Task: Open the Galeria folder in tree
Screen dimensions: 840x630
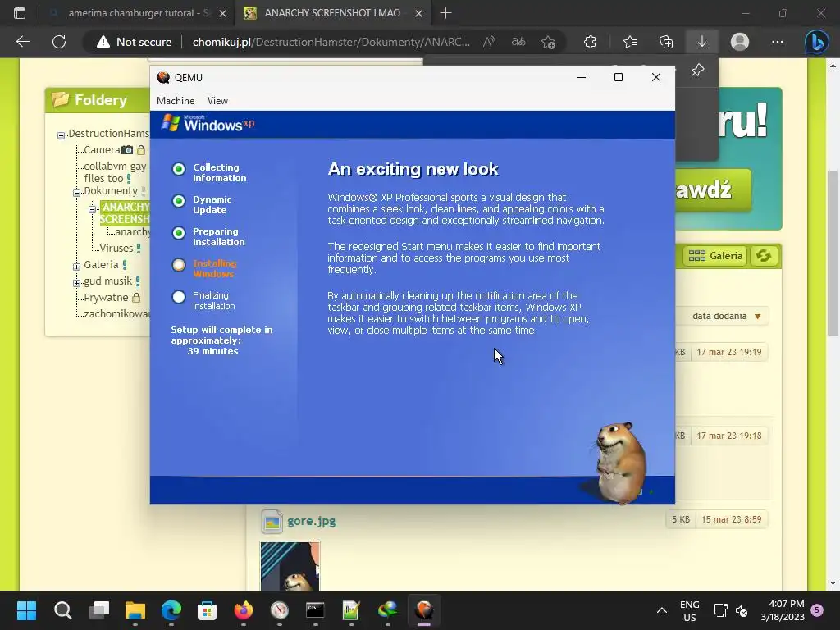Action: pos(101,265)
